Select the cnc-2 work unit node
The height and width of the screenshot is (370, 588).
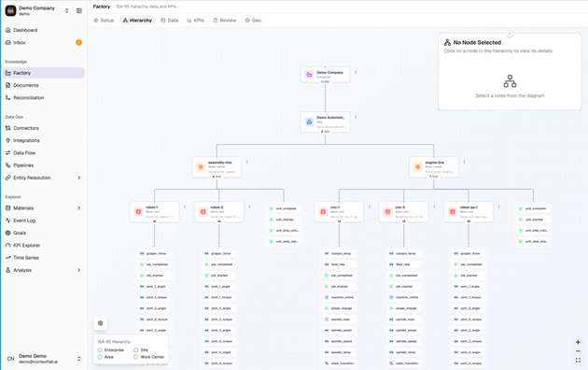click(x=403, y=212)
